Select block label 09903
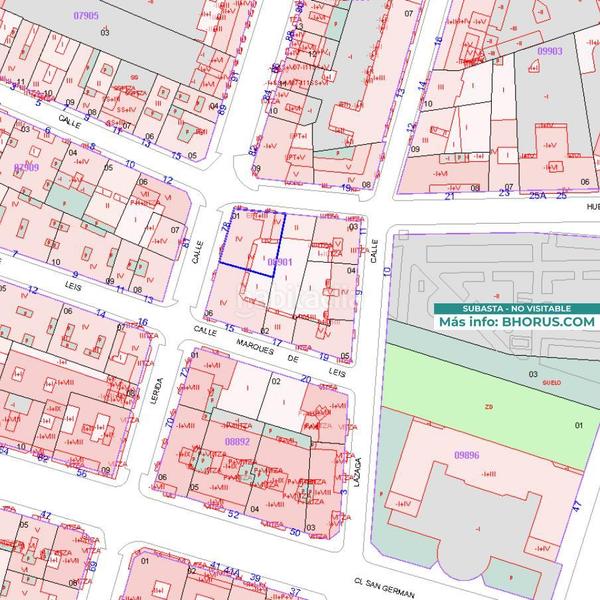Image resolution: width=600 pixels, height=600 pixels. [548, 50]
